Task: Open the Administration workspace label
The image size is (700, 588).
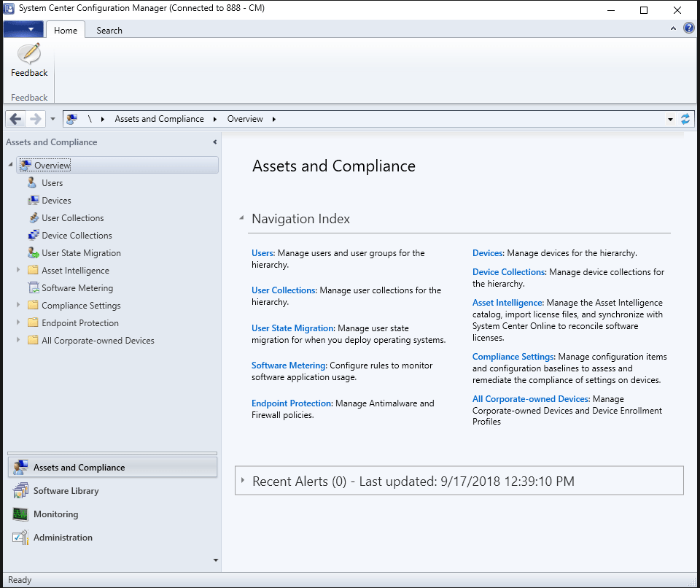Action: click(63, 538)
